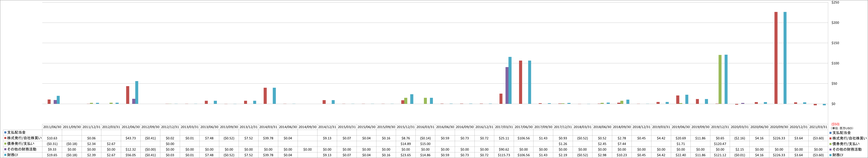Click the red bar for 2014/03/31
868x158 pixels.
click(265, 96)
